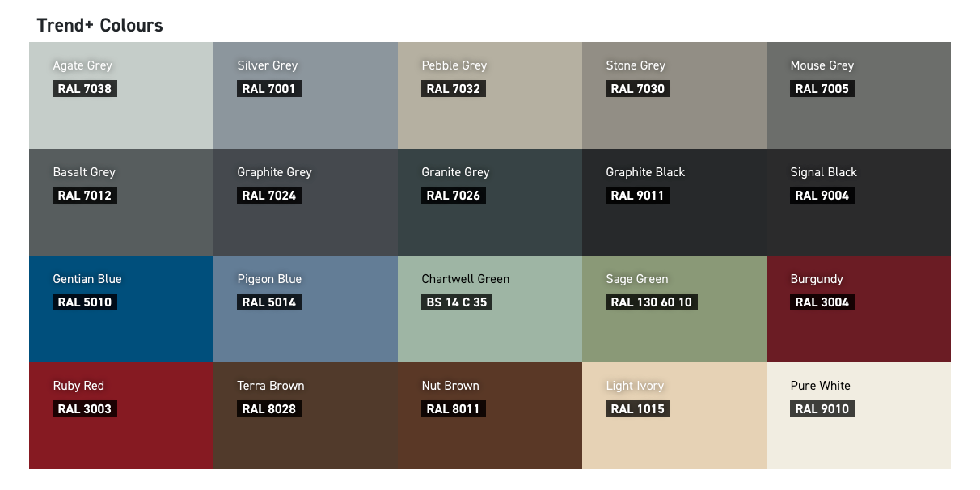Screen dimensions: 980x490
Task: Click the RAL 8011 code label
Action: (x=453, y=409)
